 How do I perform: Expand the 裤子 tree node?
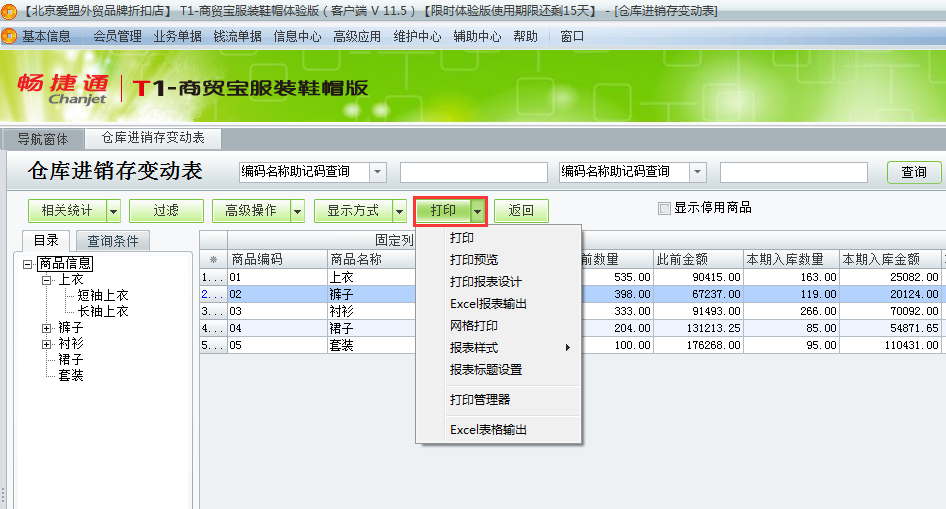[46, 328]
